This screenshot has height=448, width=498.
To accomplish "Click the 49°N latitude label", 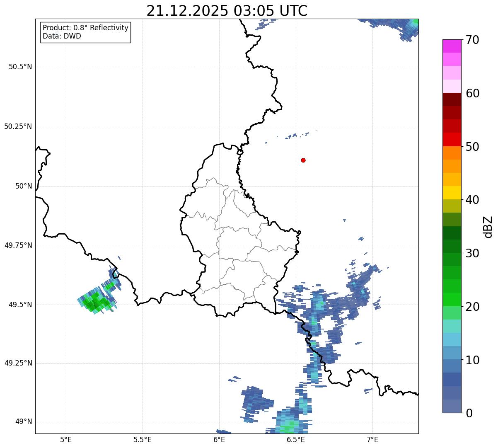I will coord(24,422).
